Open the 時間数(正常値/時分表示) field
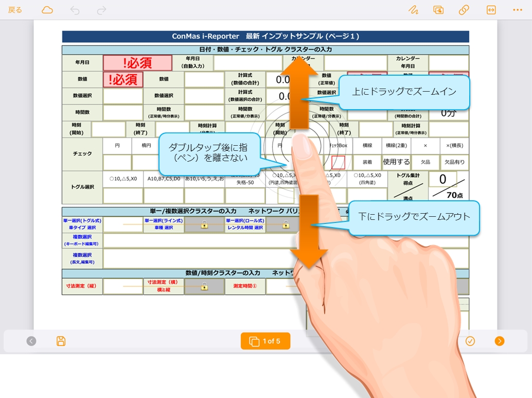Screen dimensions: 532x398 (204, 113)
